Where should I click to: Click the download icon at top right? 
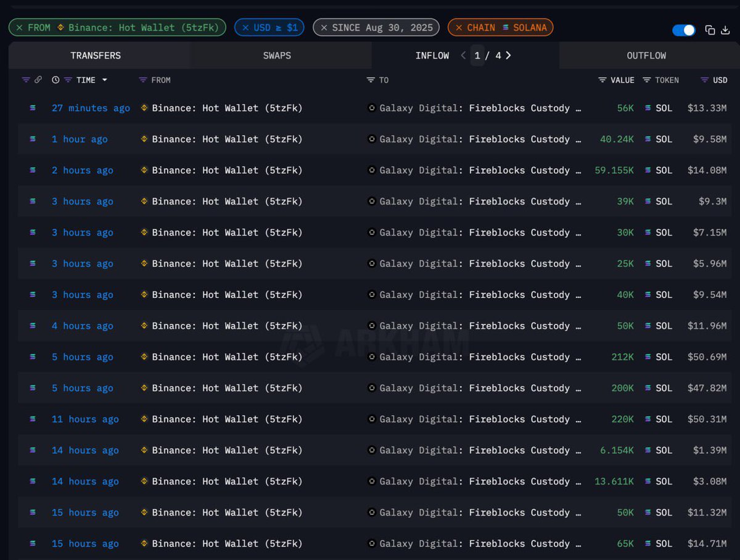(725, 30)
